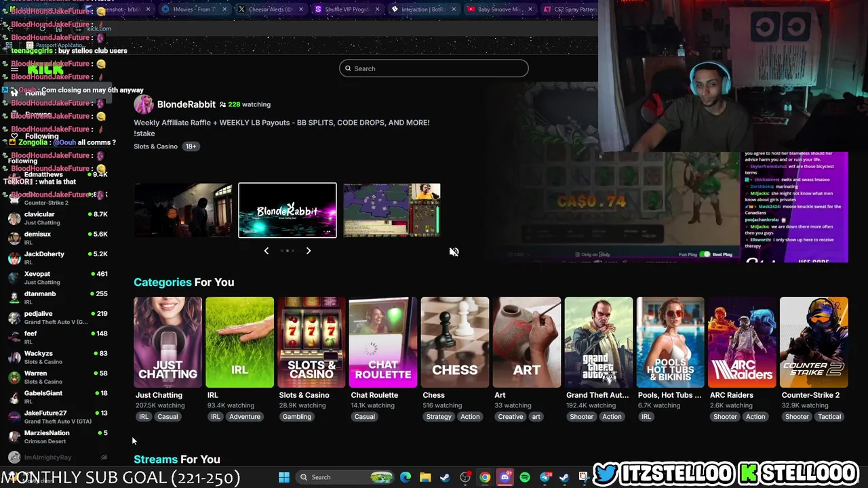Open the Art category card

pos(527,342)
